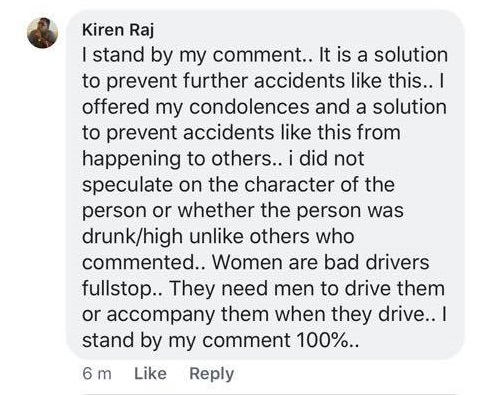The width and height of the screenshot is (491, 395).
Task: Click the word 'drunk/high' in the comment
Action: coord(132,237)
